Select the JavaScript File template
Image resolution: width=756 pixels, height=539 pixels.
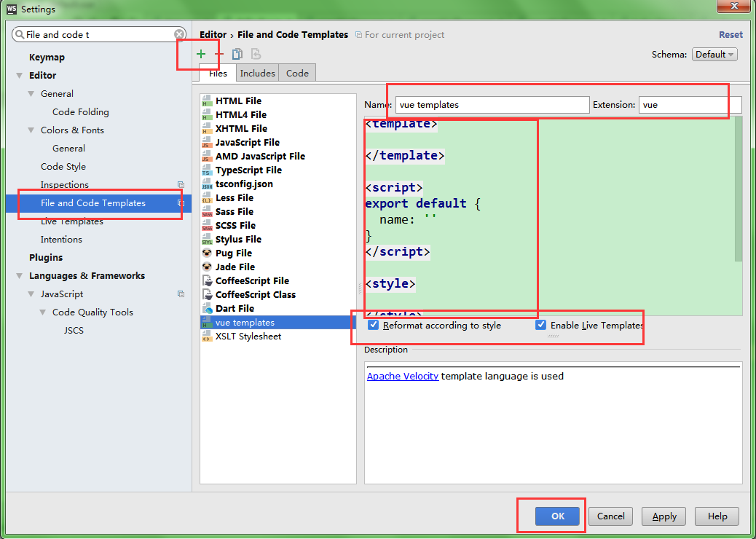278,142
